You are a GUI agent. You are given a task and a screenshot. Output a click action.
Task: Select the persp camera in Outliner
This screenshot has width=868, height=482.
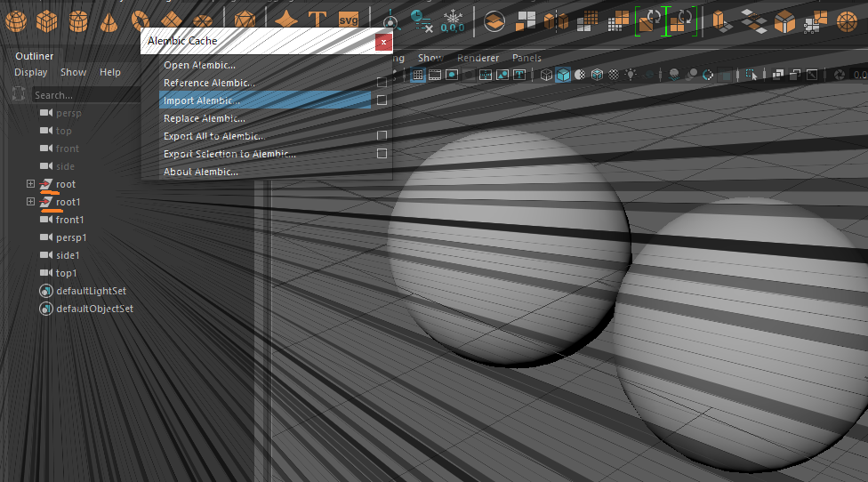click(68, 113)
